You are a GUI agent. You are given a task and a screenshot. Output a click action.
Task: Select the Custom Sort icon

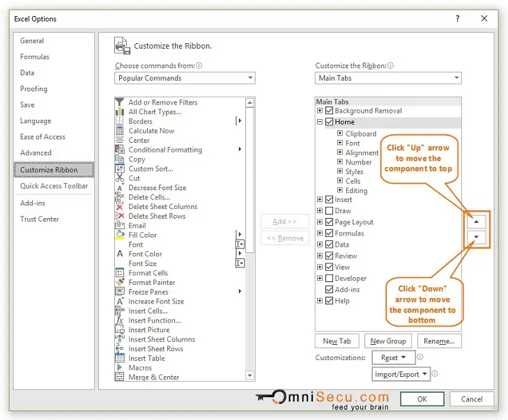(120, 169)
